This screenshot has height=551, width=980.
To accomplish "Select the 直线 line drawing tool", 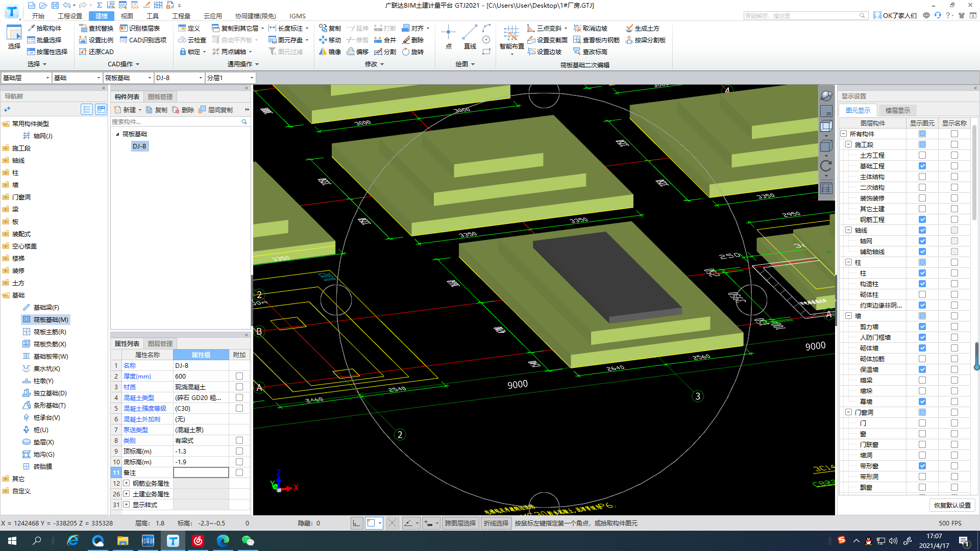I will click(470, 37).
